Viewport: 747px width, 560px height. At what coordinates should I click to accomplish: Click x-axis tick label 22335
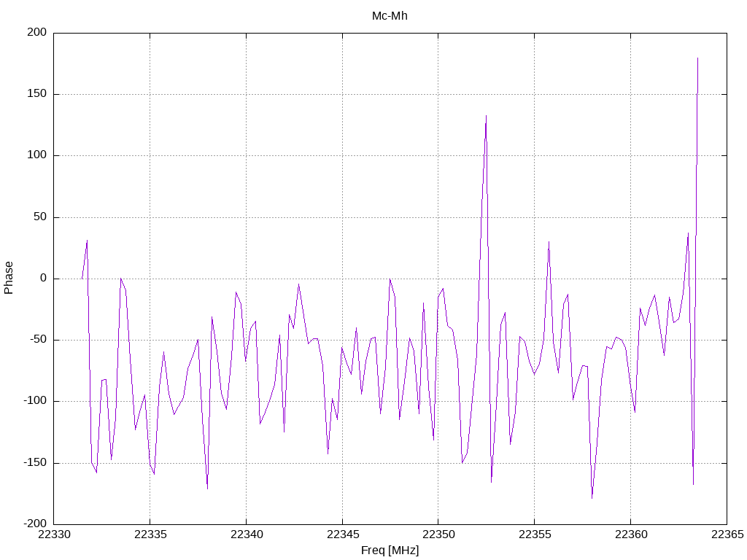(150, 534)
